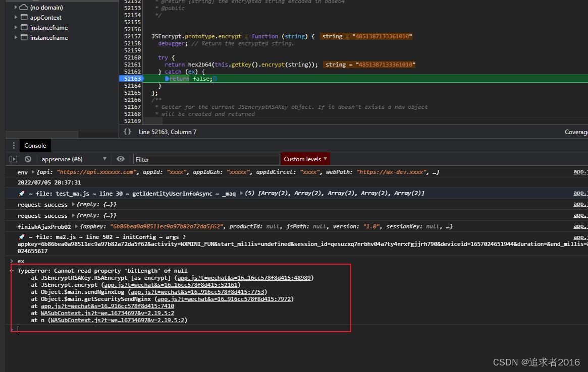588x372 pixels.
Task: Expand the appContext frame node
Action: click(16, 17)
